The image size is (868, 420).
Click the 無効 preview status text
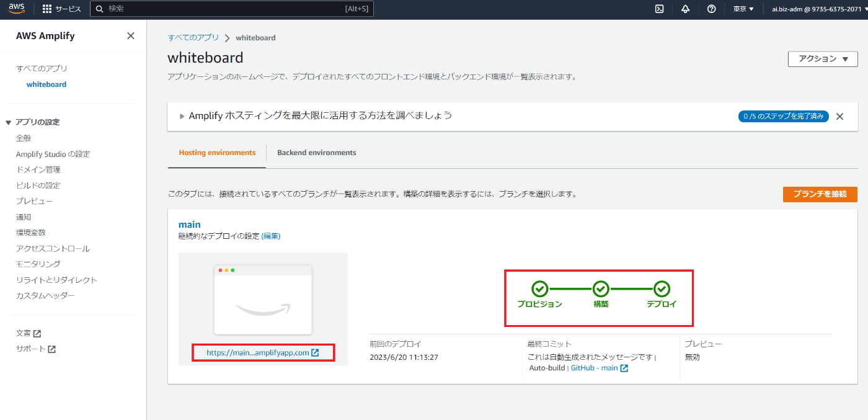[692, 357]
